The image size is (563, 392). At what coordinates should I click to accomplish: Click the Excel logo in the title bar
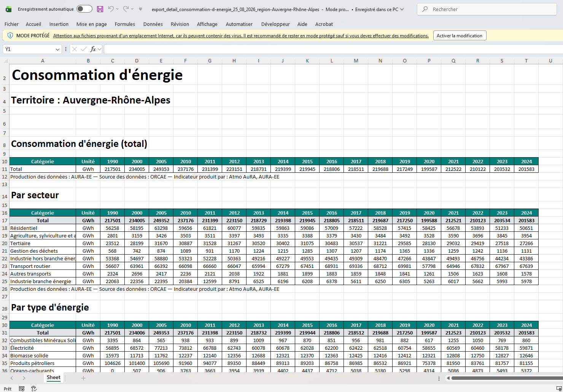coord(9,9)
